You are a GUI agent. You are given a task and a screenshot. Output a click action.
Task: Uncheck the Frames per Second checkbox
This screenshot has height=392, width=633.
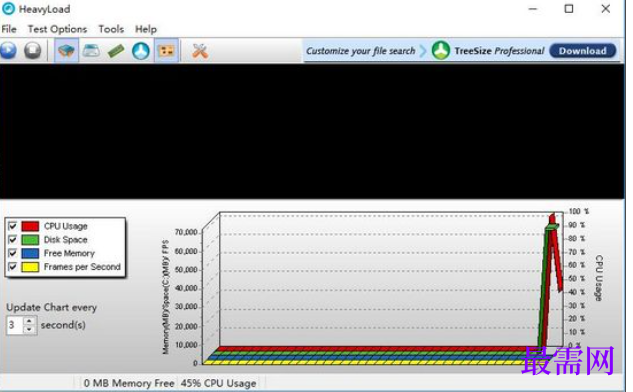pyautogui.click(x=13, y=267)
